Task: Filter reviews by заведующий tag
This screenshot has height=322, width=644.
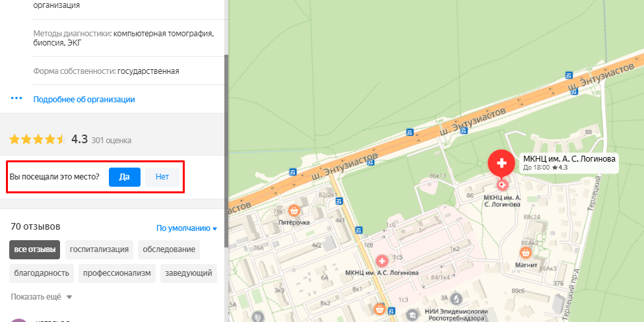Action: [x=189, y=274]
